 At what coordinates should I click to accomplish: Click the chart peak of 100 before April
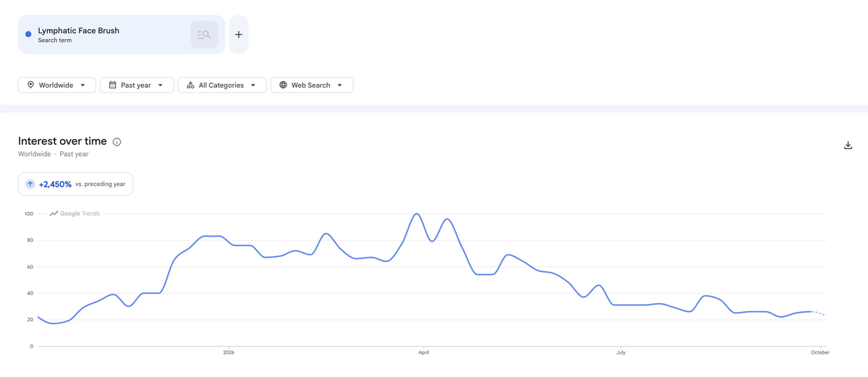[x=417, y=214]
